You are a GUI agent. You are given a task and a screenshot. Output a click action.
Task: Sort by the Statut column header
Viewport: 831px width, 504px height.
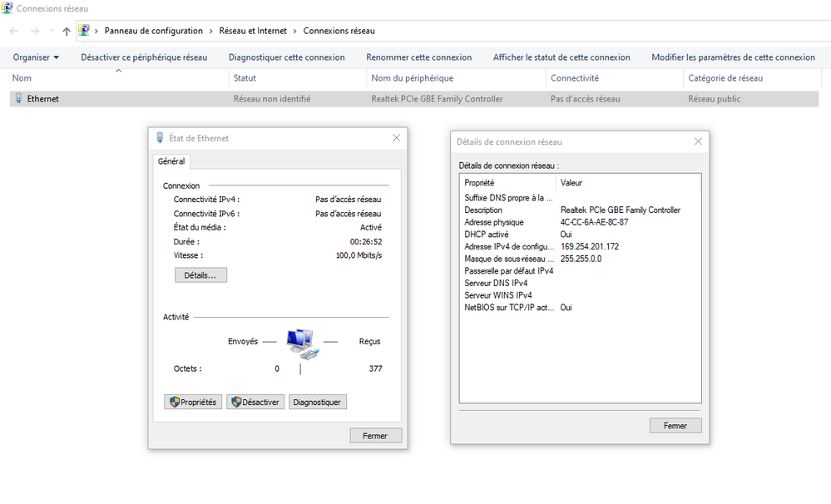(x=245, y=78)
